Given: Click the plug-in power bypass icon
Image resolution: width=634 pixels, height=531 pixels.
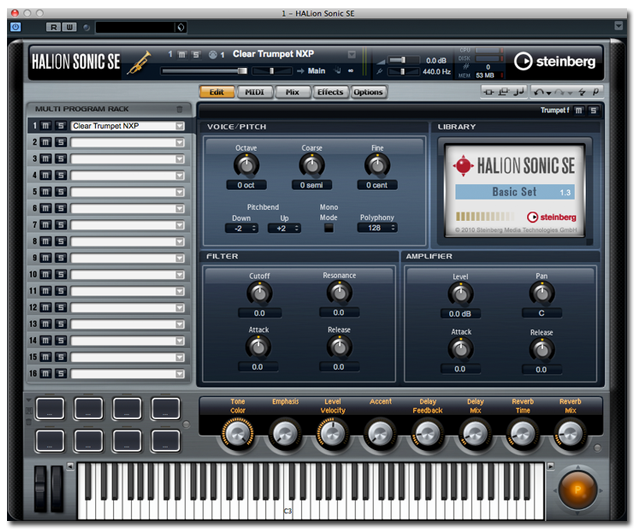Looking at the screenshot, I should pos(15,27).
